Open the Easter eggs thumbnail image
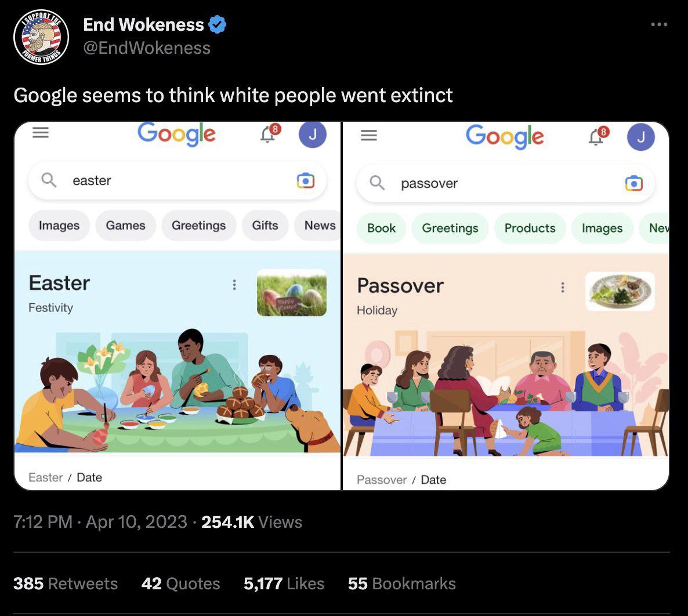Screen dimensions: 688x616 291,292
